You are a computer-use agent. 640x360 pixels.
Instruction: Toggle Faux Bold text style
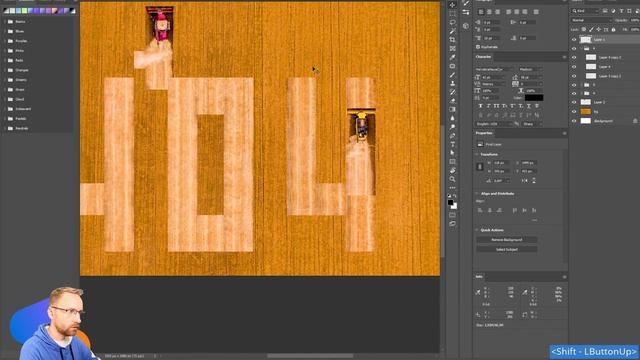(x=480, y=106)
